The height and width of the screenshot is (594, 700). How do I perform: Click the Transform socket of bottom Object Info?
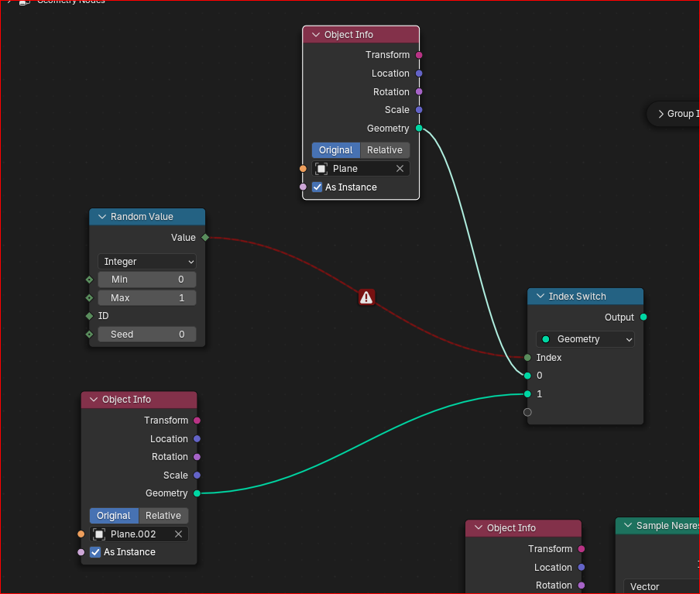click(582, 549)
